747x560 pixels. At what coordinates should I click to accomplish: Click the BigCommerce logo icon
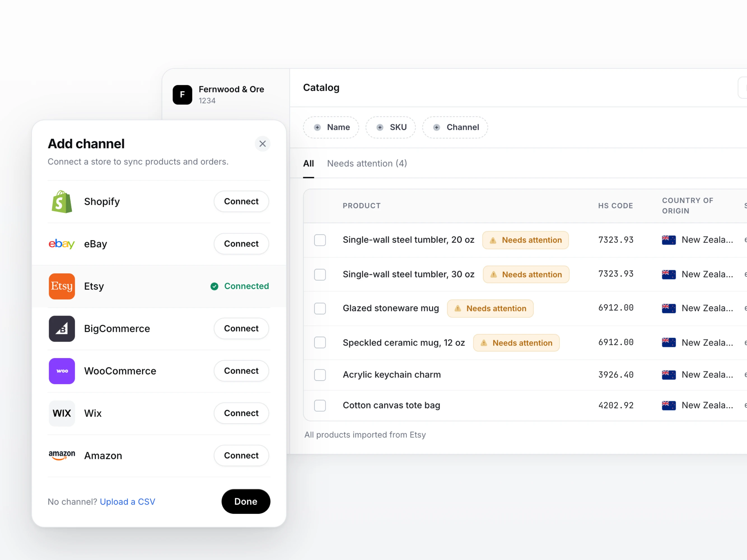(62, 329)
